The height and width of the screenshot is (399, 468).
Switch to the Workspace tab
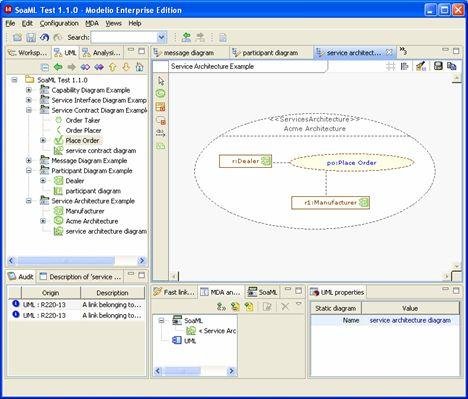28,53
